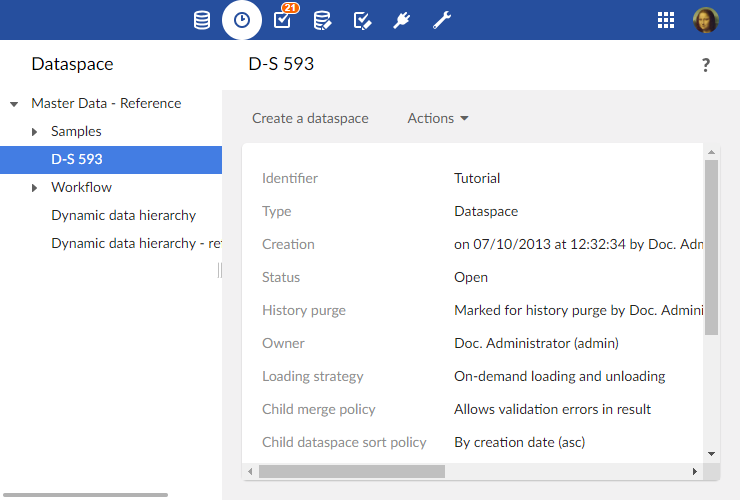740x500 pixels.
Task: Open the apps grid menu
Action: pos(666,20)
